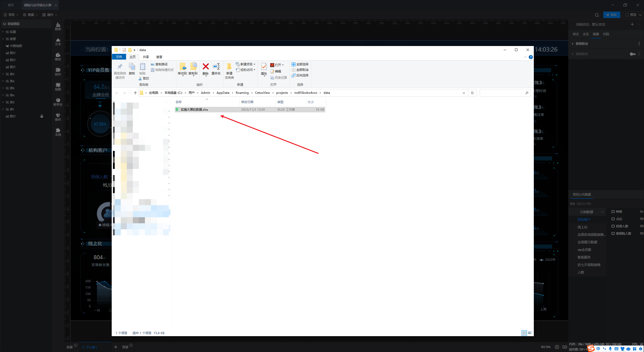644x352 pixels.
Task: Click the refresh button beside address bar
Action: [x=472, y=93]
